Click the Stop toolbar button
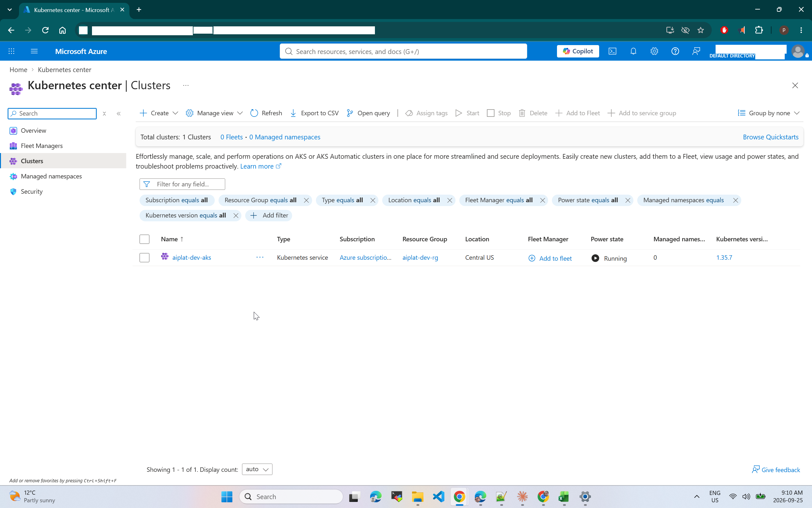Viewport: 812px width, 508px height. click(499, 113)
